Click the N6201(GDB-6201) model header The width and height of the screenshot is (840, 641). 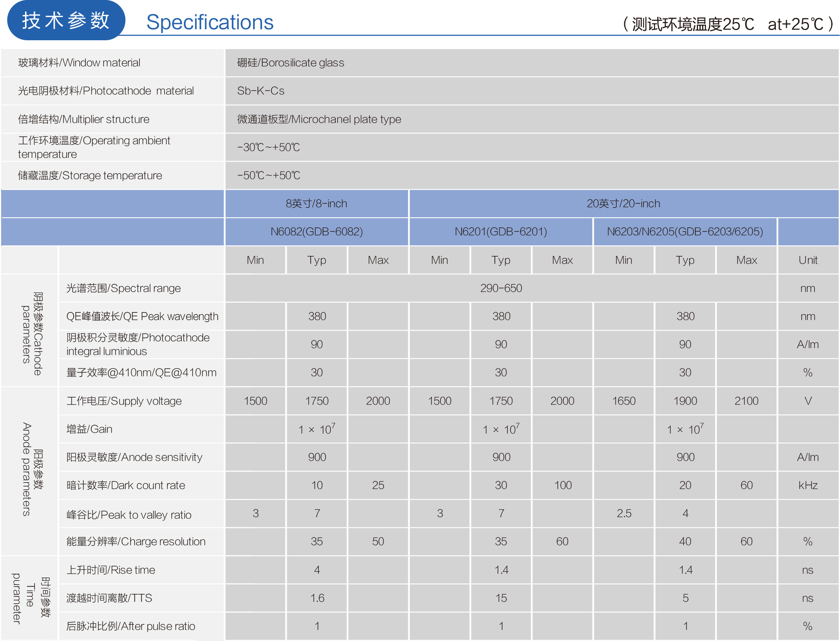click(501, 232)
